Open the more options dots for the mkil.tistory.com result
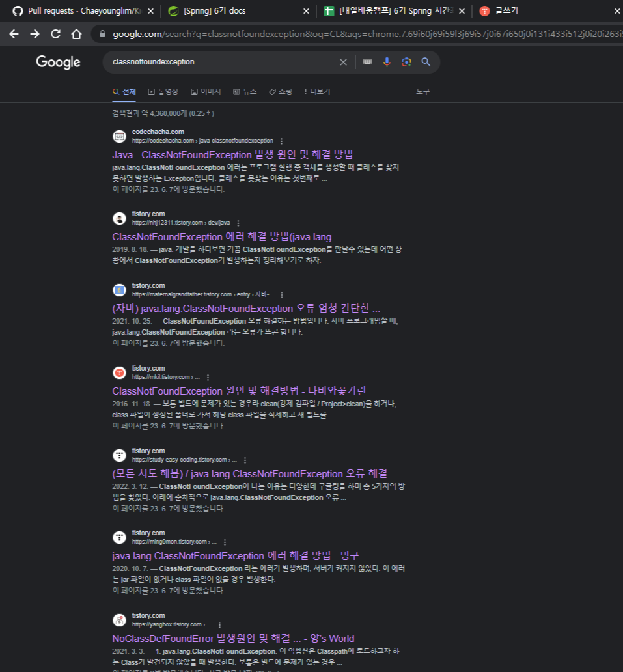The height and width of the screenshot is (672, 623). pos(208,378)
